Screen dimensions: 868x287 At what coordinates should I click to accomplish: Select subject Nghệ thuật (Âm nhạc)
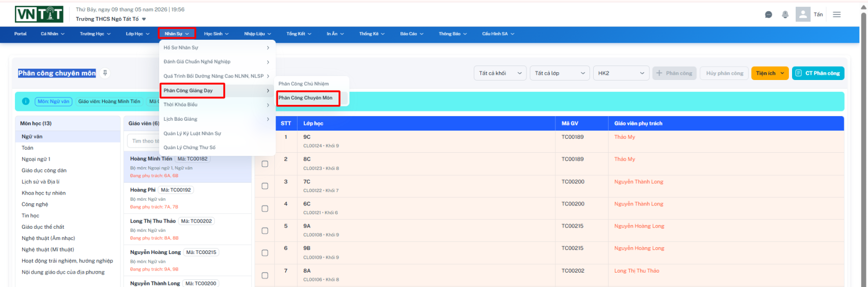(68, 238)
